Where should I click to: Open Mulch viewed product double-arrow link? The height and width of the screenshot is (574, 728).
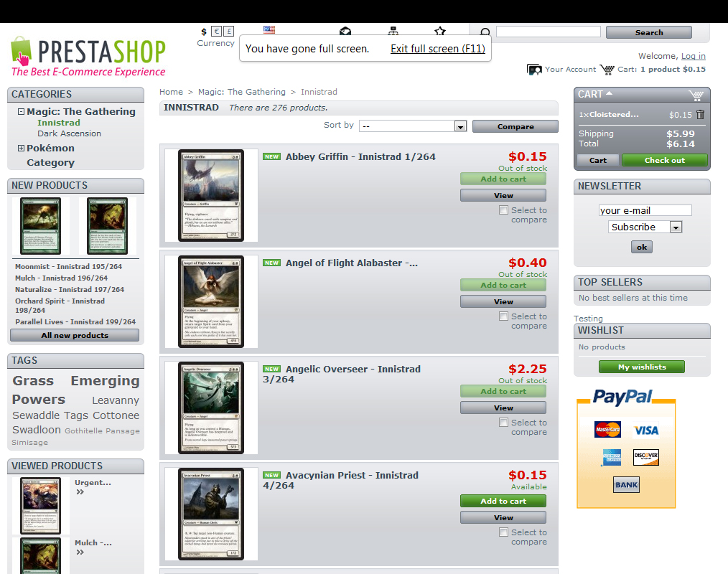80,552
